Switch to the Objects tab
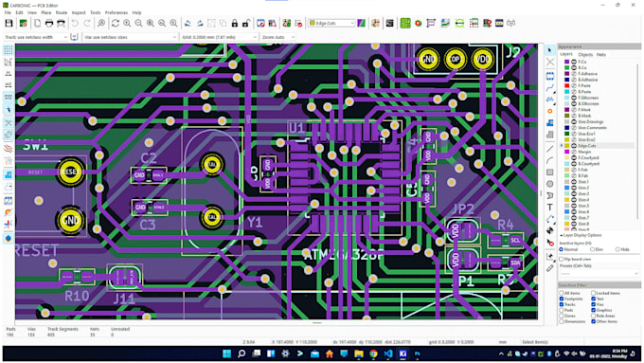 pos(585,55)
